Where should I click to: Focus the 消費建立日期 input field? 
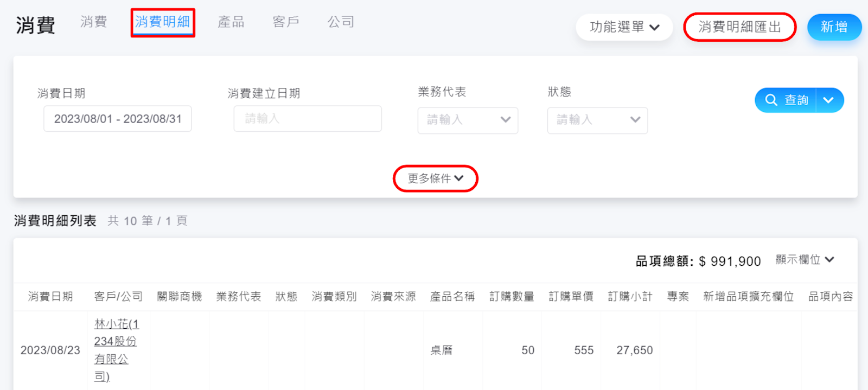click(308, 119)
